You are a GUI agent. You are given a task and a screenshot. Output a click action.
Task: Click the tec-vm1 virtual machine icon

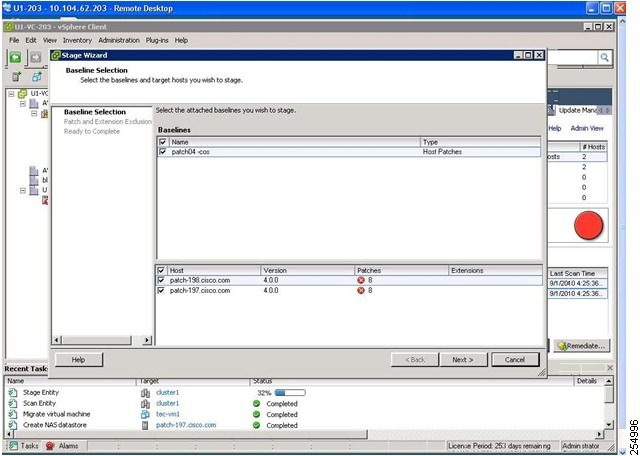145,414
